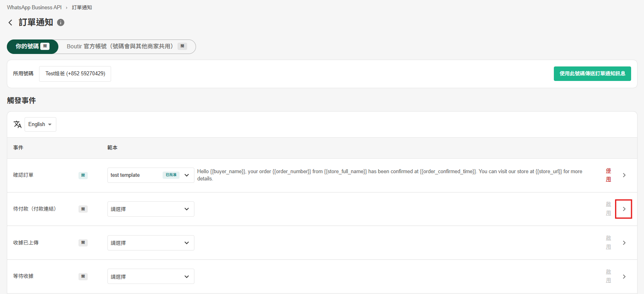Open the test template dropdown for 確認訂單
The width and height of the screenshot is (644, 294).
[151, 175]
